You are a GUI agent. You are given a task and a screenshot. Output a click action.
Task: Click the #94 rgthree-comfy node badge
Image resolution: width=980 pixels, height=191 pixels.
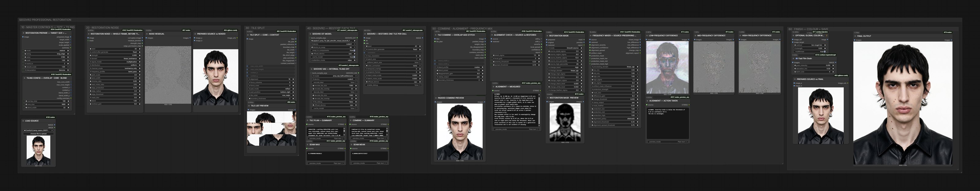click(x=231, y=30)
